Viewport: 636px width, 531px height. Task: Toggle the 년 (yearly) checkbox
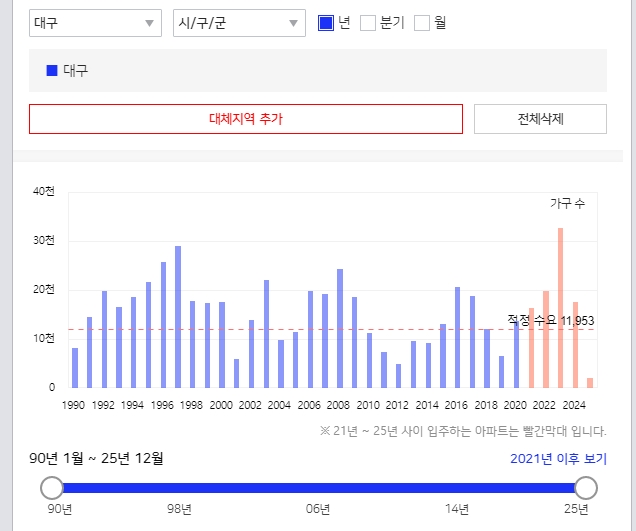325,22
